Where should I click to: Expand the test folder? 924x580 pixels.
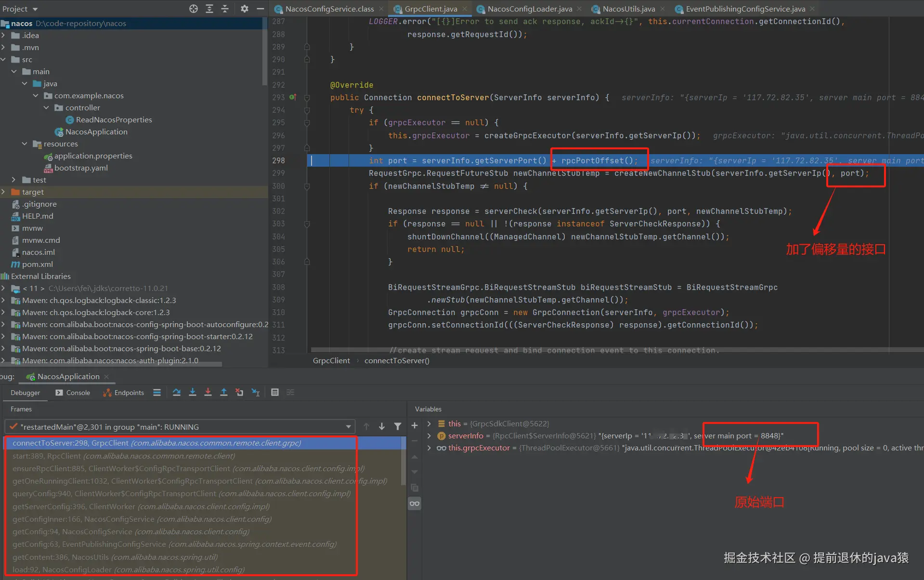coord(13,180)
